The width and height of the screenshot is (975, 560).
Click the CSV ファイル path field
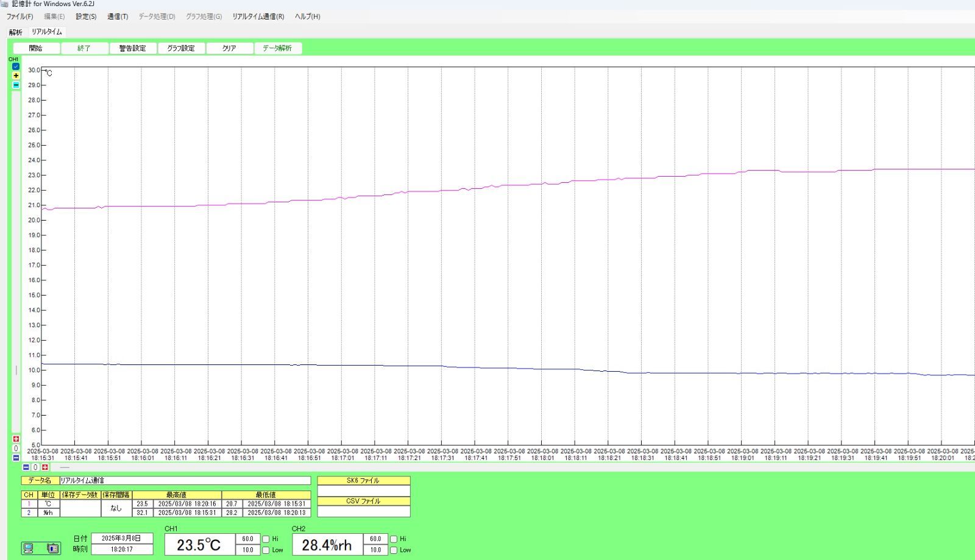[x=364, y=511]
